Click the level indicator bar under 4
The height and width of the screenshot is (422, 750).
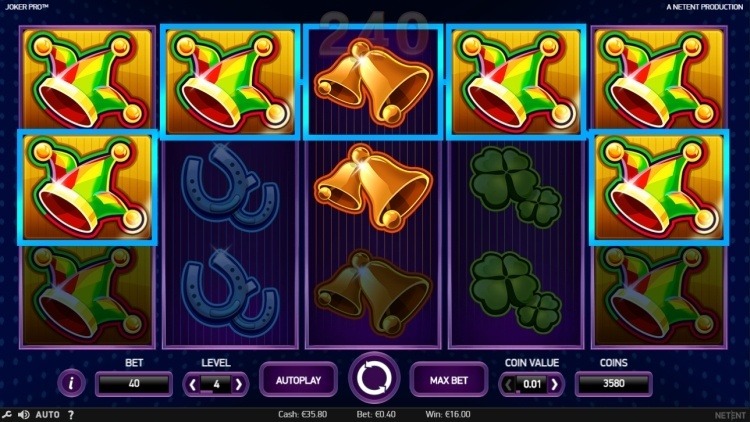(x=207, y=392)
